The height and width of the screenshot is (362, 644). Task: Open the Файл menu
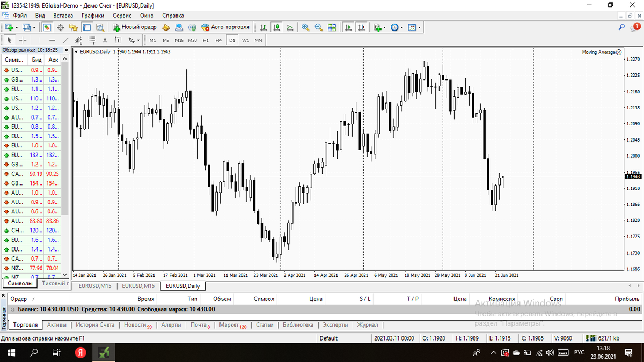click(20, 16)
